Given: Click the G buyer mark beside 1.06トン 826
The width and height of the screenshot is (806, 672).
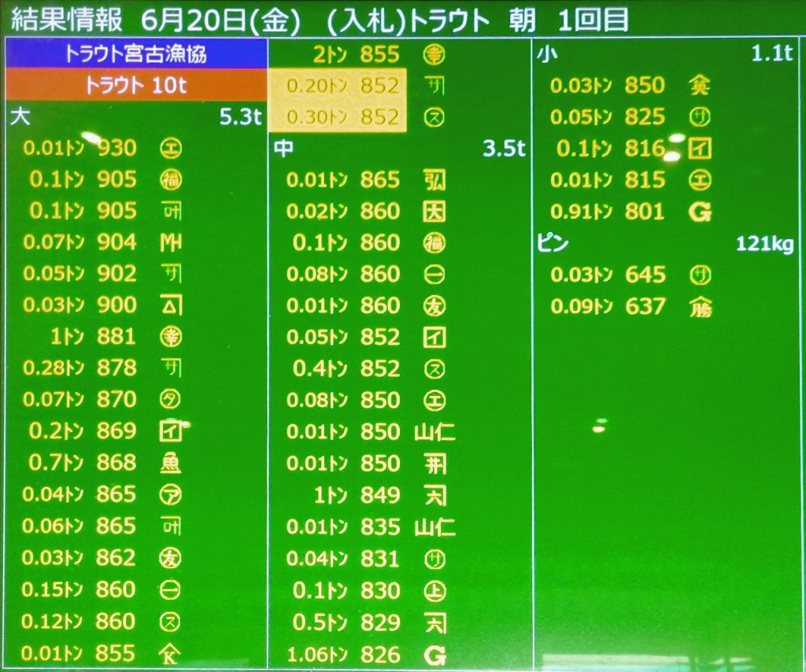Looking at the screenshot, I should (434, 655).
